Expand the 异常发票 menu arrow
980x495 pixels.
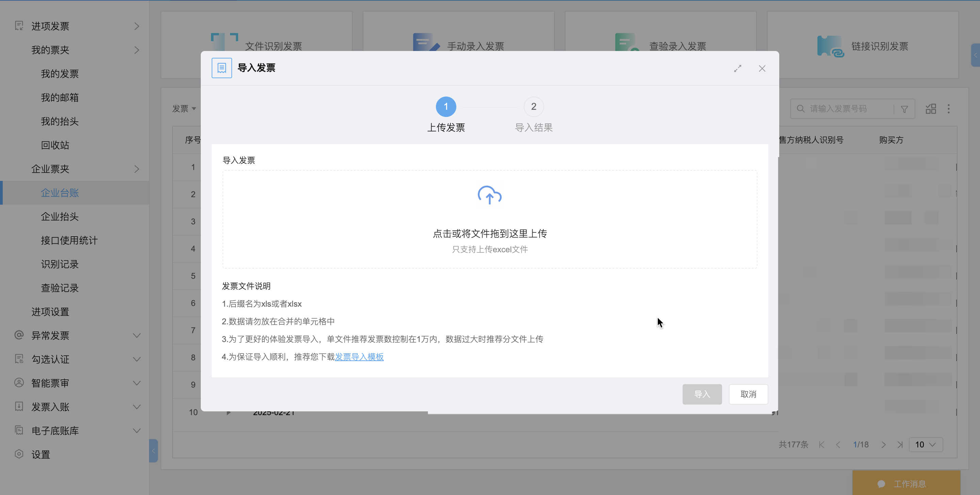pos(136,335)
